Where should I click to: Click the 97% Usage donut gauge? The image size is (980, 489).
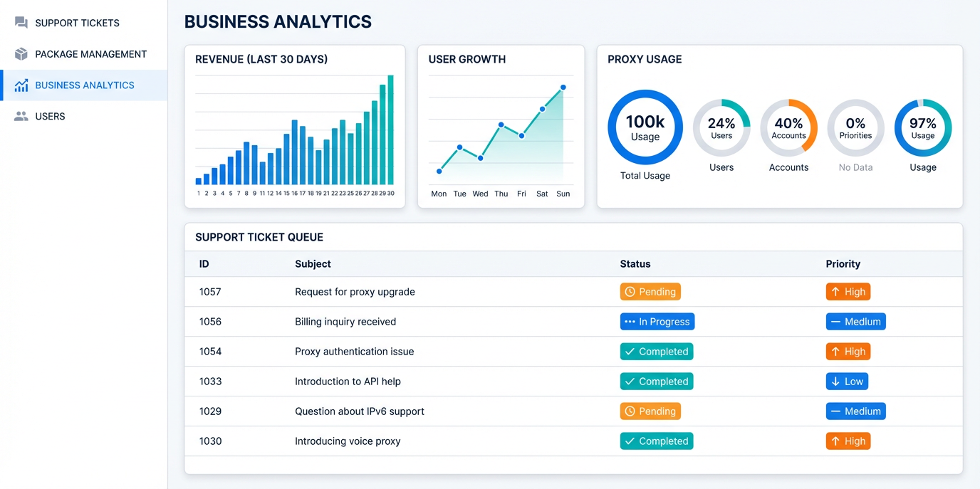923,128
